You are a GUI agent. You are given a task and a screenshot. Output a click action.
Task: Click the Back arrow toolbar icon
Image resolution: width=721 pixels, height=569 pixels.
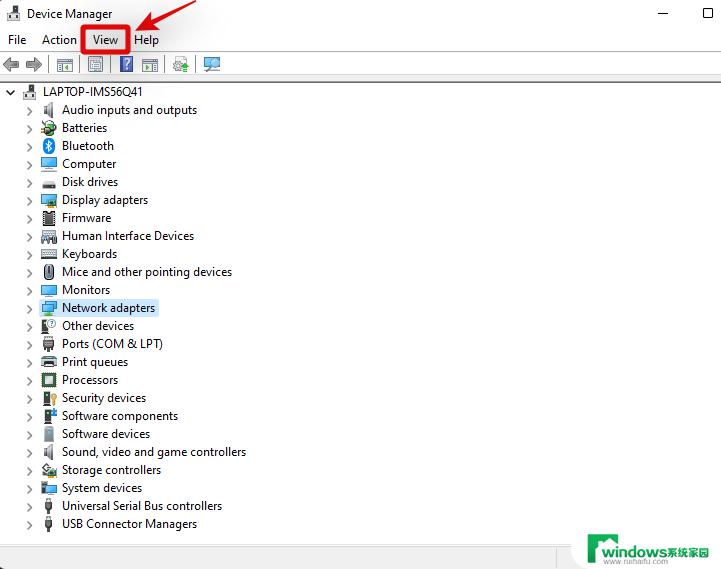[11, 64]
